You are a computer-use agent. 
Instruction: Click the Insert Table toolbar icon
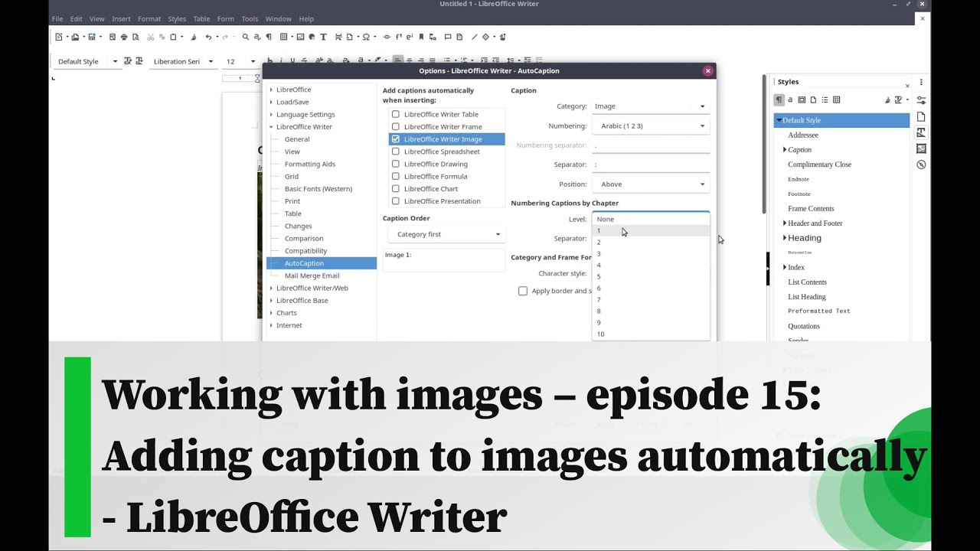[x=283, y=37]
